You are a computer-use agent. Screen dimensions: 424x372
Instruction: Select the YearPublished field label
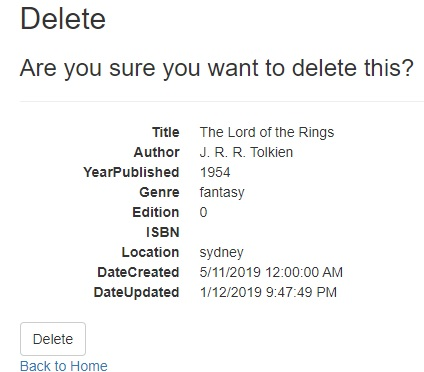pos(131,172)
